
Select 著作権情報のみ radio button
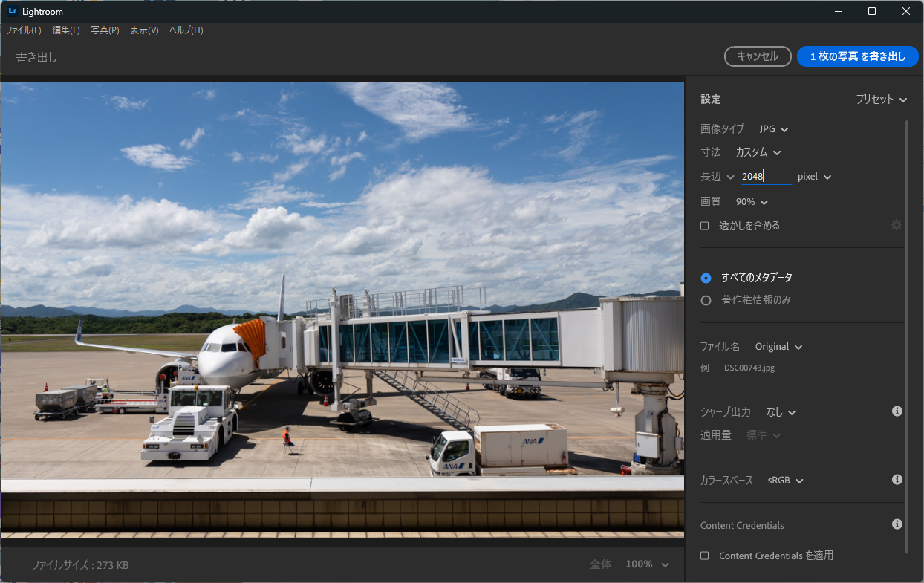(x=706, y=301)
